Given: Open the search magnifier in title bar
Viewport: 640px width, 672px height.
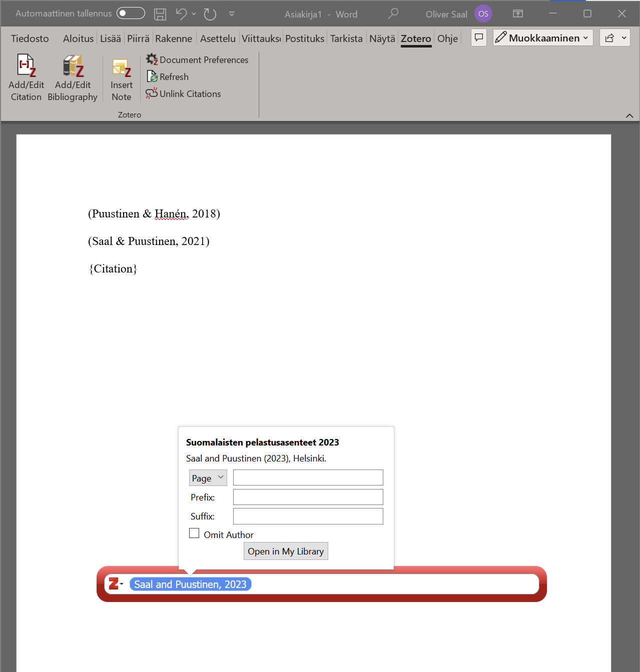Looking at the screenshot, I should point(393,14).
